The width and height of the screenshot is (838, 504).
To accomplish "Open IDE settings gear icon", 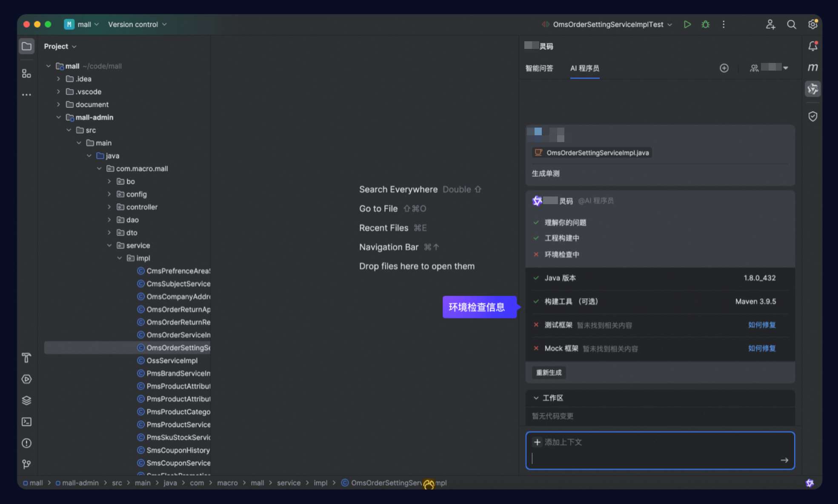I will (812, 24).
